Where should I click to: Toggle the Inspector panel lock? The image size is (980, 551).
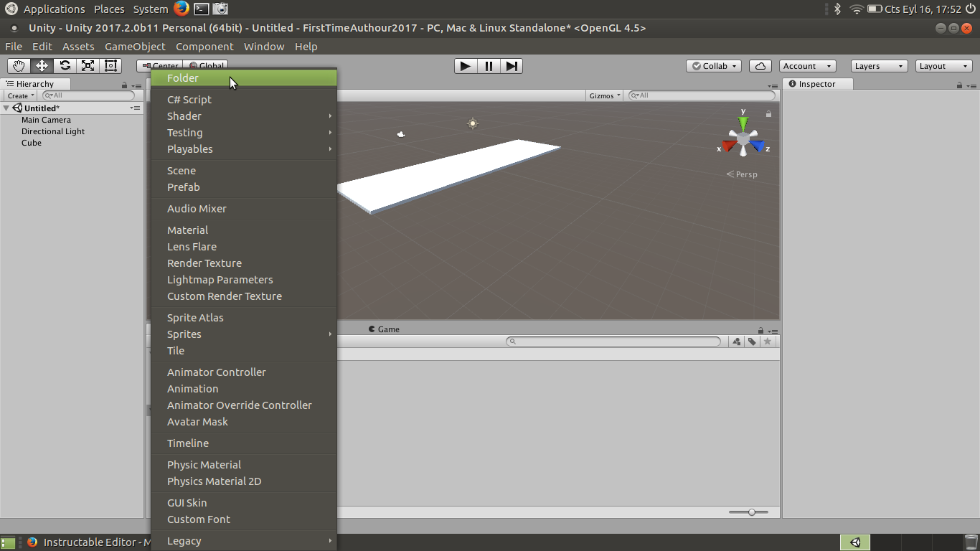959,85
